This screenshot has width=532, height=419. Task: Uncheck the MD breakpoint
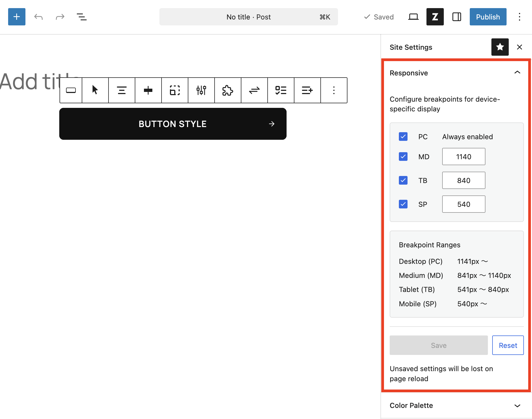(403, 157)
